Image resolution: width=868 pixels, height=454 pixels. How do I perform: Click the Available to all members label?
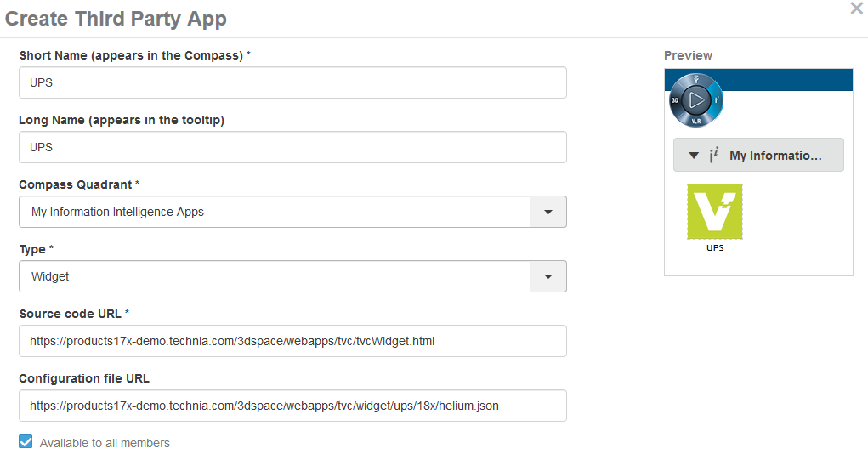(x=105, y=443)
